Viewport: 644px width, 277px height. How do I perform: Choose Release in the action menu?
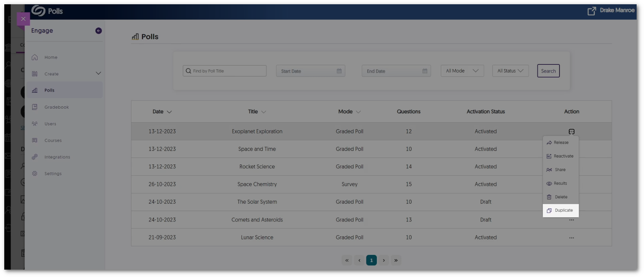tap(561, 143)
